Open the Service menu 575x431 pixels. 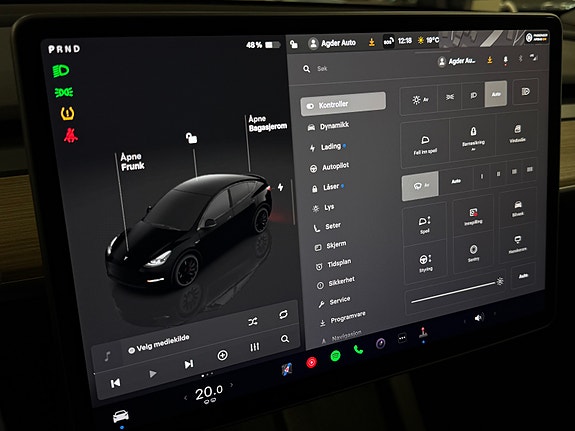click(334, 302)
